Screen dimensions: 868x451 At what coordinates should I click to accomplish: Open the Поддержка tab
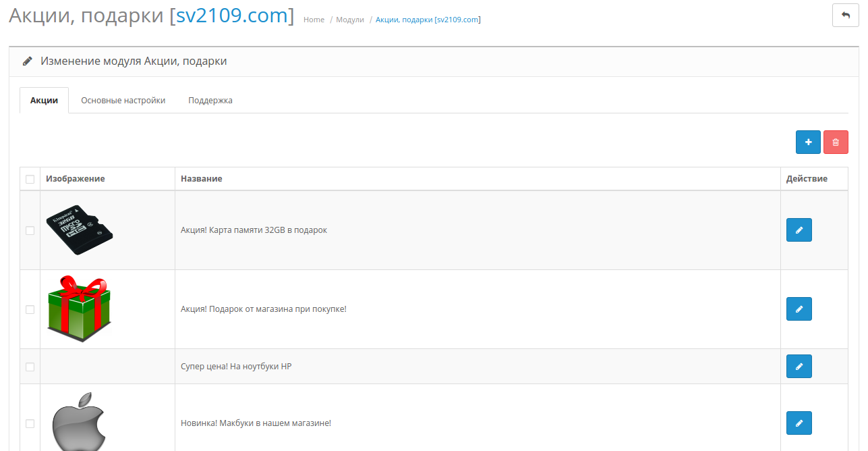(x=210, y=101)
